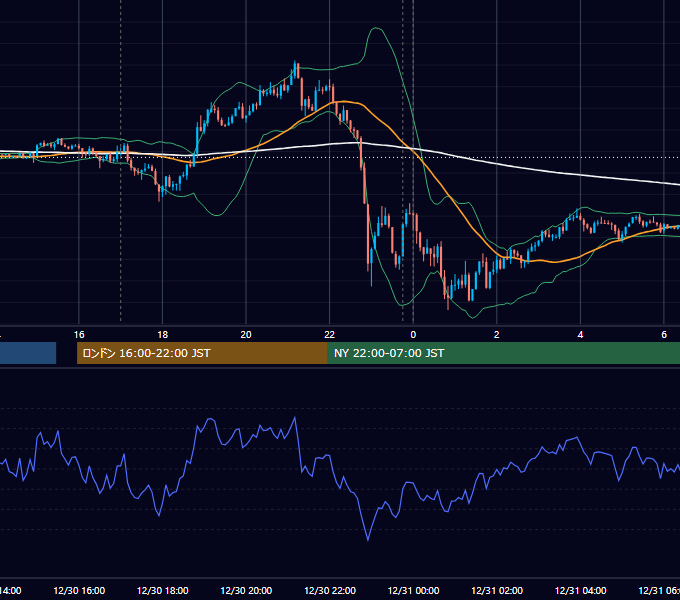Click the 12/31 00:00 time axis label

[x=413, y=590]
